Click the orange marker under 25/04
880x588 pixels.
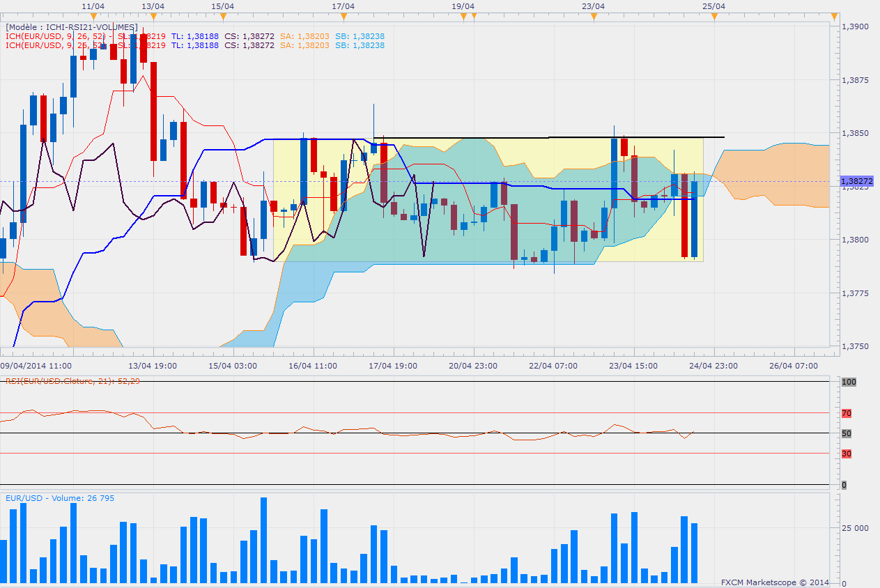click(713, 16)
